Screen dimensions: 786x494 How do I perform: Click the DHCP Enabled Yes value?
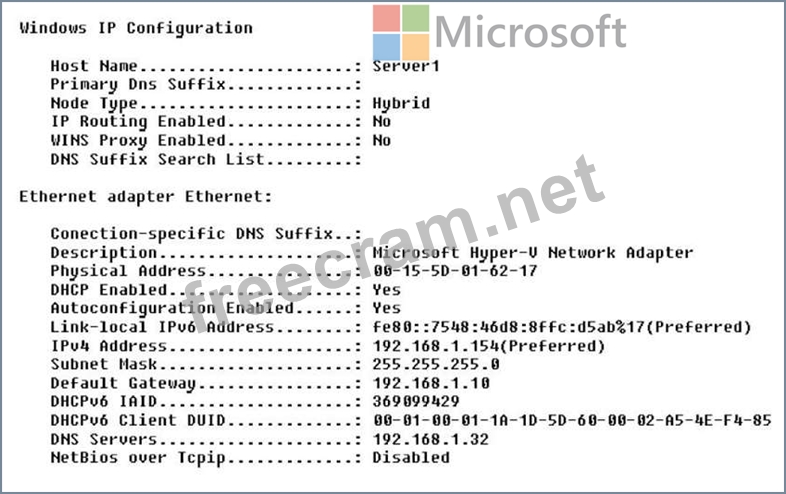(x=386, y=290)
